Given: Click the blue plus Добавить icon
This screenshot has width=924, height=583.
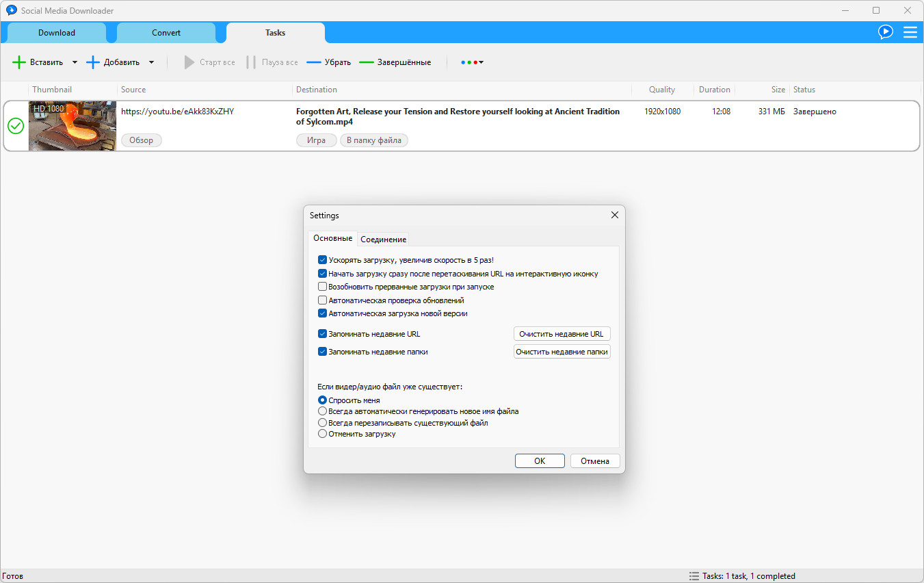Looking at the screenshot, I should pos(93,62).
